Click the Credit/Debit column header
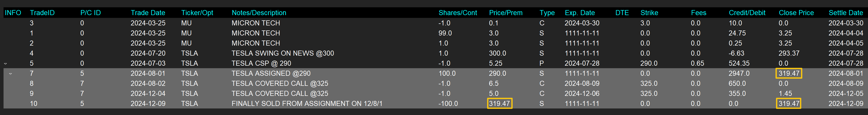This screenshot has width=868, height=115. coord(747,13)
